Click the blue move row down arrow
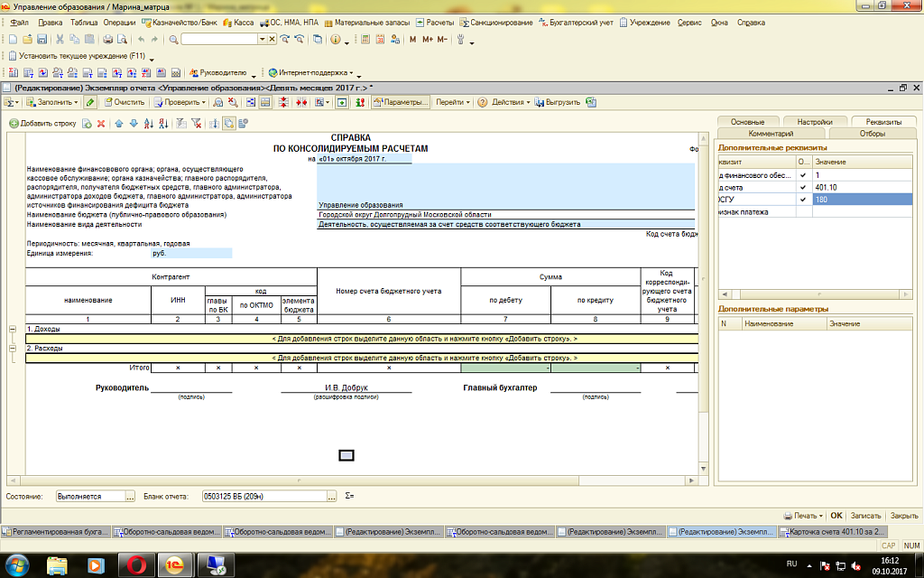Viewport: 924px width, 578px height. pyautogui.click(x=134, y=124)
